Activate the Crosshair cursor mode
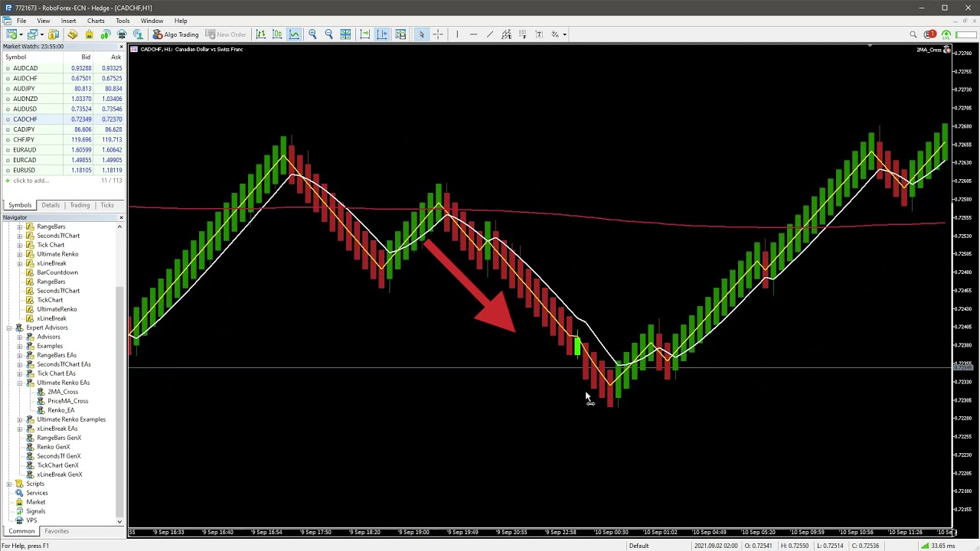This screenshot has height=551, width=980. point(438,34)
